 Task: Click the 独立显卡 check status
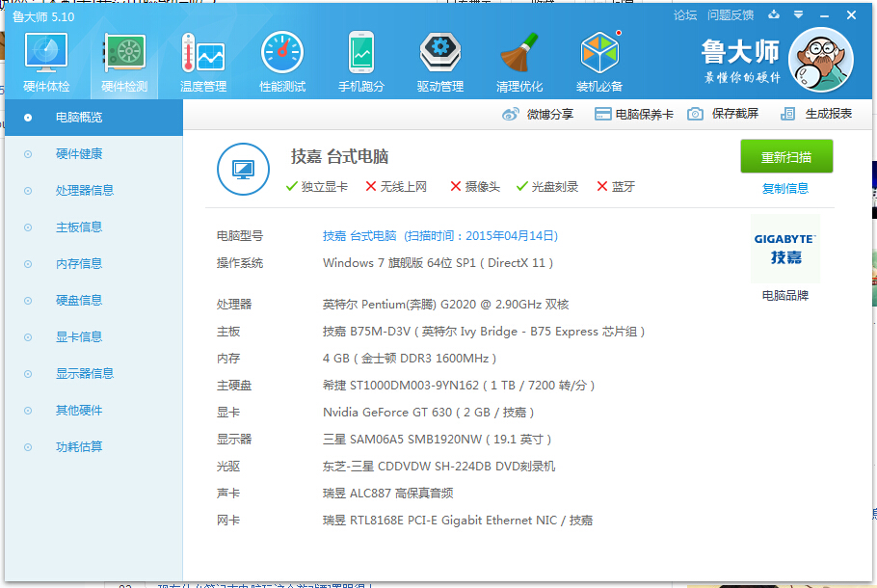click(316, 186)
